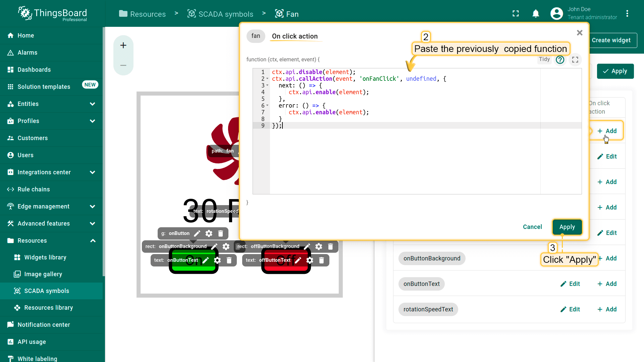Click the notifications bell icon
644x362 pixels.
click(x=536, y=14)
